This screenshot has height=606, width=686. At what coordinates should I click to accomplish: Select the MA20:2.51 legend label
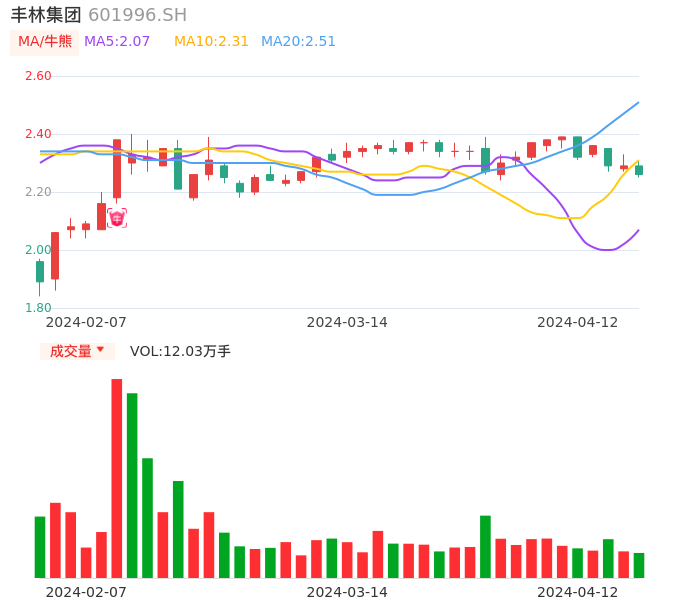click(298, 42)
